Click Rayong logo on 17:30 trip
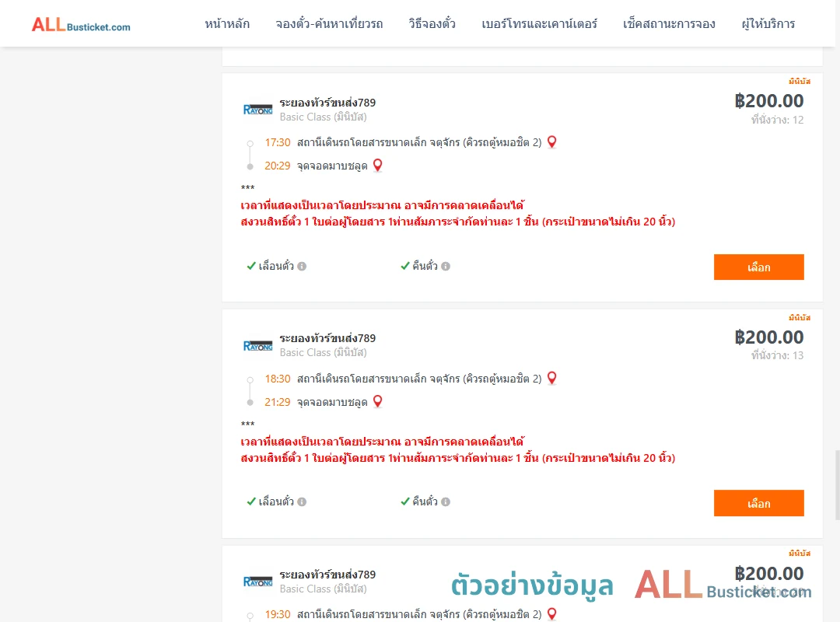840x622 pixels. [x=257, y=110]
